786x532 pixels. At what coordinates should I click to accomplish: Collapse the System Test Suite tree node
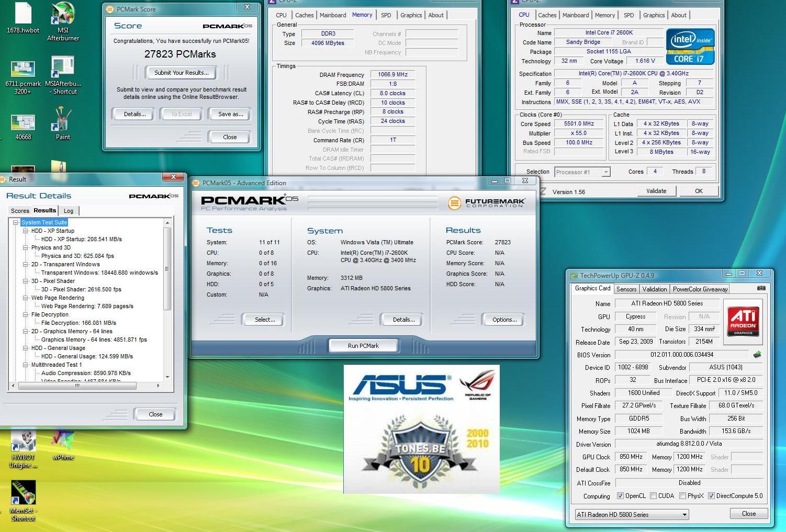click(x=16, y=222)
